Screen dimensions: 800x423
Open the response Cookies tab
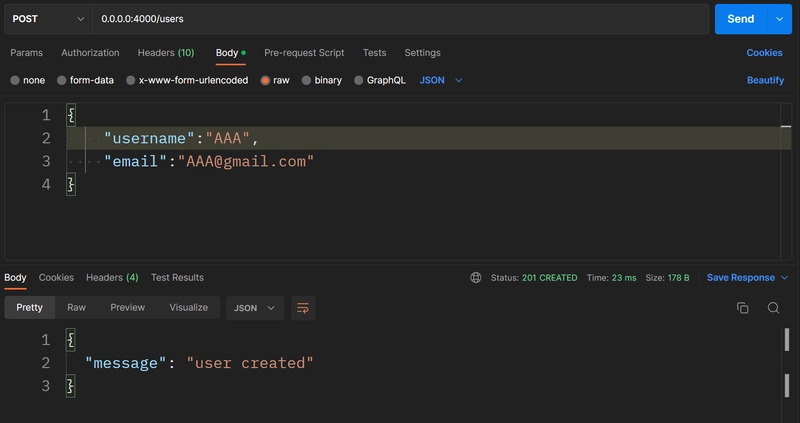[56, 278]
